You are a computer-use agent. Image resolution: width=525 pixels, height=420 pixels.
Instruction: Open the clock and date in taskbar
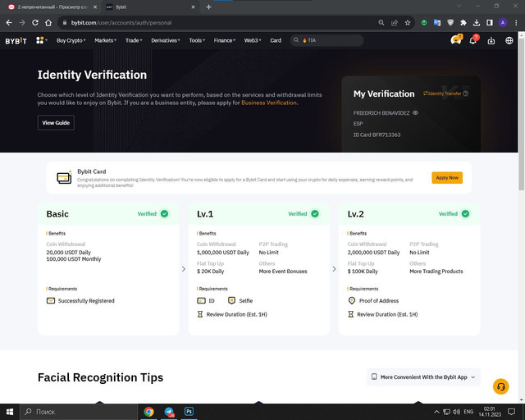pyautogui.click(x=490, y=412)
